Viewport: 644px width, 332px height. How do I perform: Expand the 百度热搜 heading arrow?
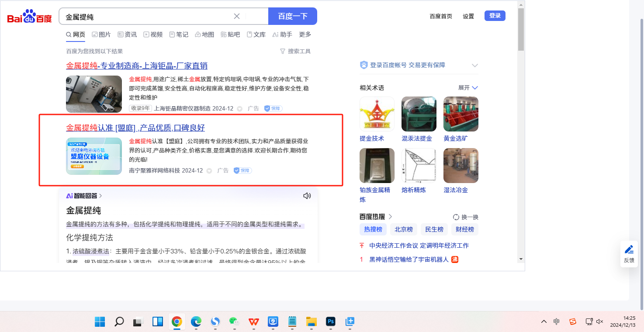click(390, 217)
